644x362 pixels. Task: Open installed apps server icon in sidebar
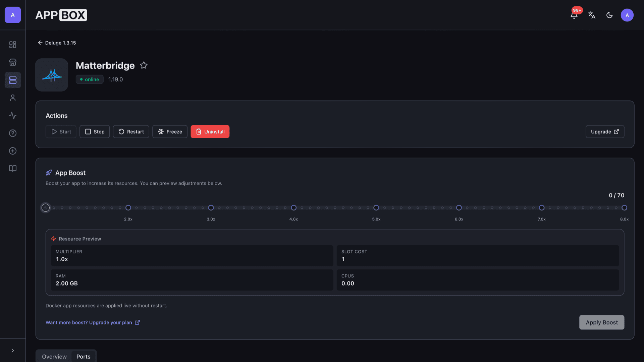[13, 80]
